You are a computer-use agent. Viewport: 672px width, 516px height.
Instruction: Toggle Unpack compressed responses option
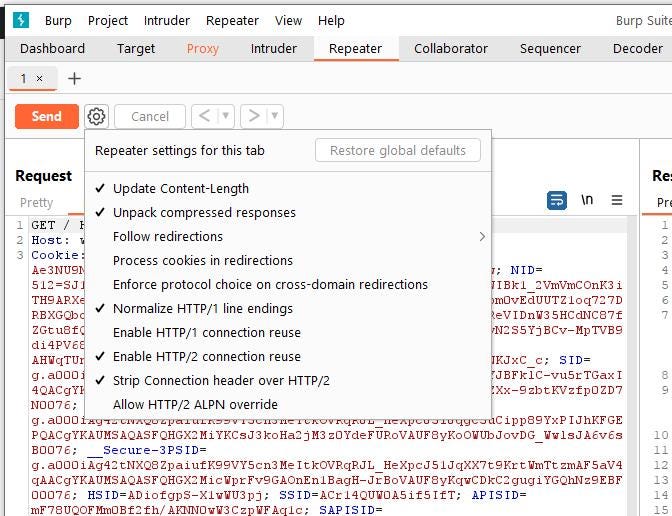click(288, 213)
